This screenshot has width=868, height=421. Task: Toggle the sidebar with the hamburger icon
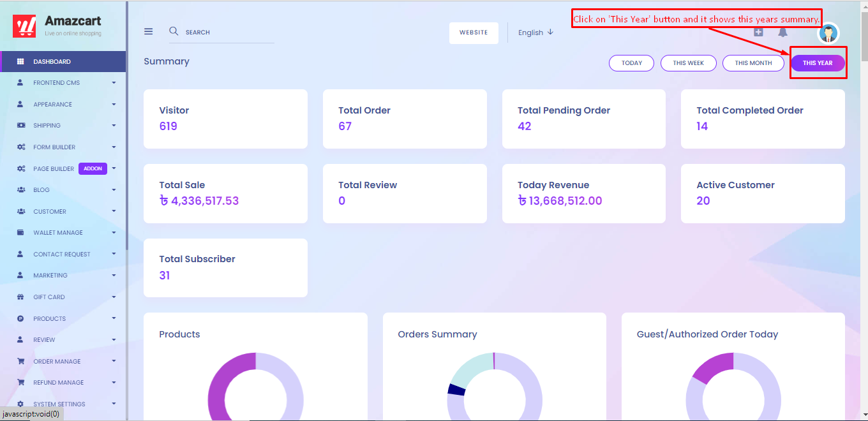tap(148, 31)
